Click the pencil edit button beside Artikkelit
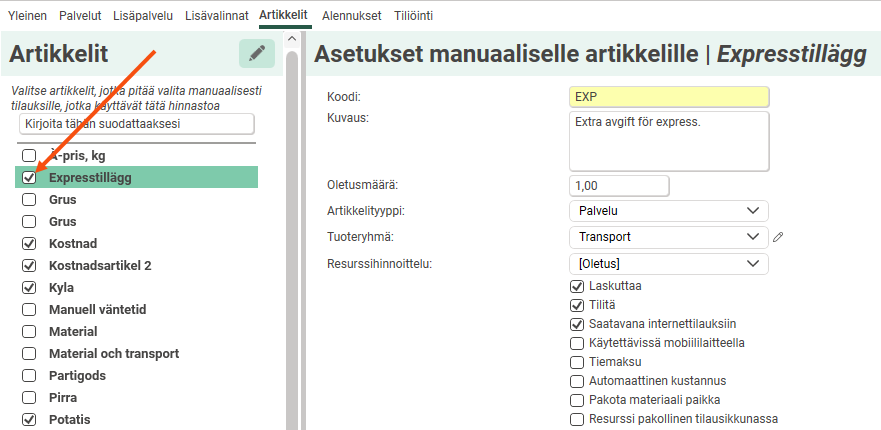The width and height of the screenshot is (881, 430). 256,54
